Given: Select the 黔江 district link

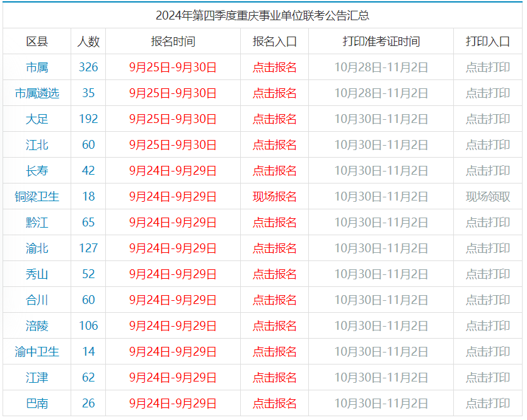Looking at the screenshot, I should 37,223.
